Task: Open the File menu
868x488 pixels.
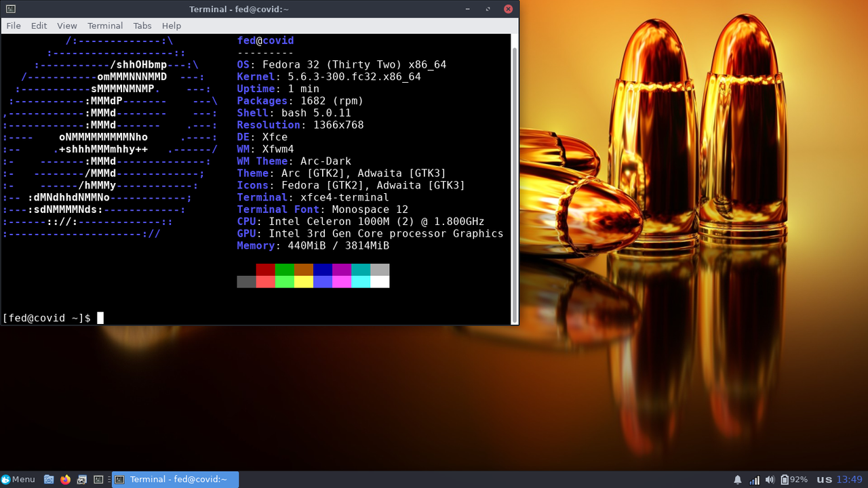Action: 14,26
